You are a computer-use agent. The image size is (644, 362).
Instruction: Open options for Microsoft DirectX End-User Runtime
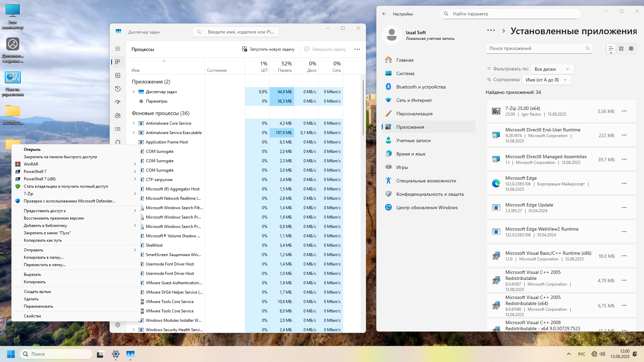(624, 135)
